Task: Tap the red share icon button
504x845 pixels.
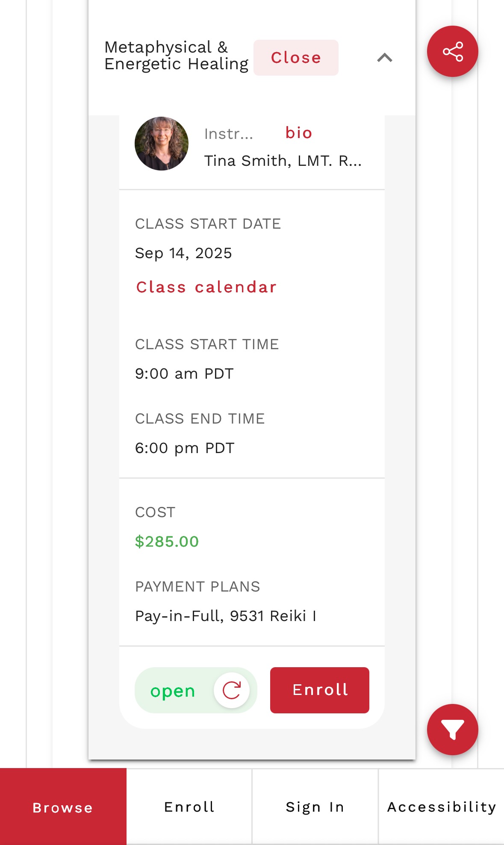Action: pos(452,51)
